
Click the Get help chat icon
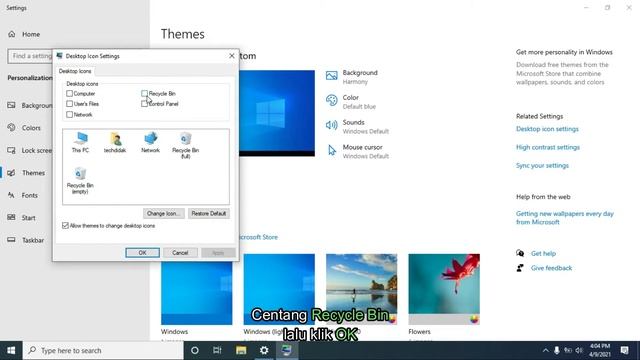pos(520,253)
